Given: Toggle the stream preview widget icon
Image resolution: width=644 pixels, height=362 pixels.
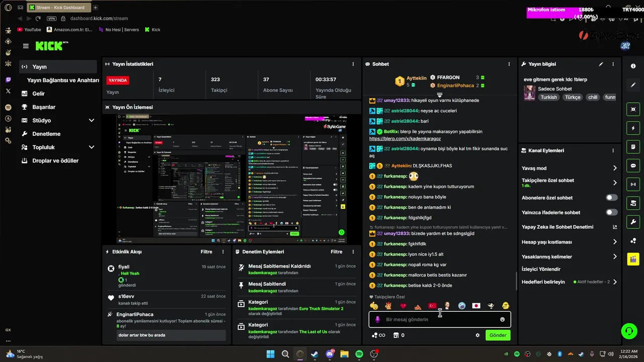Looking at the screenshot, I should [633, 110].
